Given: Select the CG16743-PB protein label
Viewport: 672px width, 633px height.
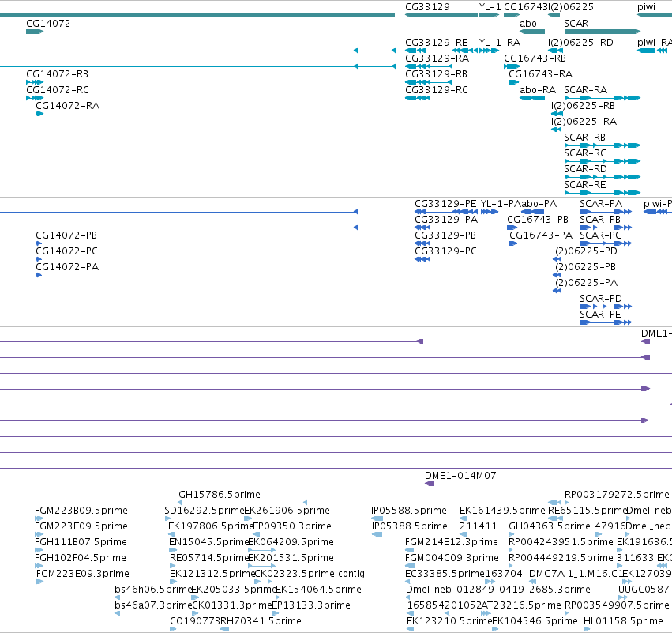Looking at the screenshot, I should [538, 220].
